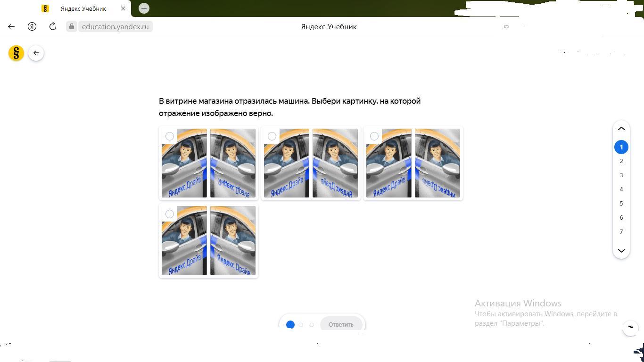Image resolution: width=644 pixels, height=362 pixels.
Task: Go to task number 2 in navigator
Action: point(621,161)
